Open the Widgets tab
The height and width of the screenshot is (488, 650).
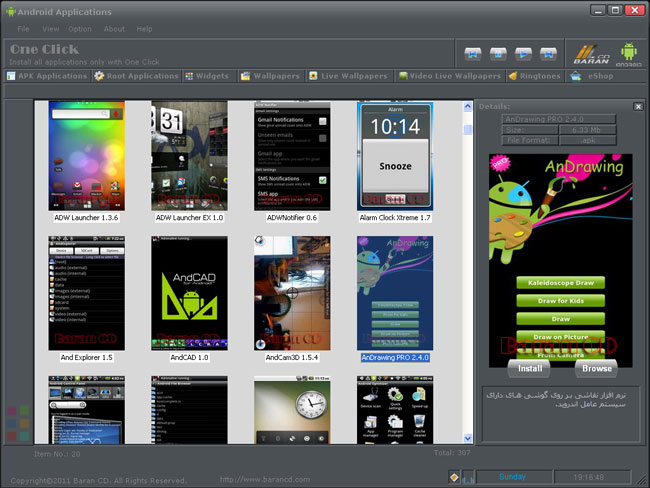click(207, 76)
